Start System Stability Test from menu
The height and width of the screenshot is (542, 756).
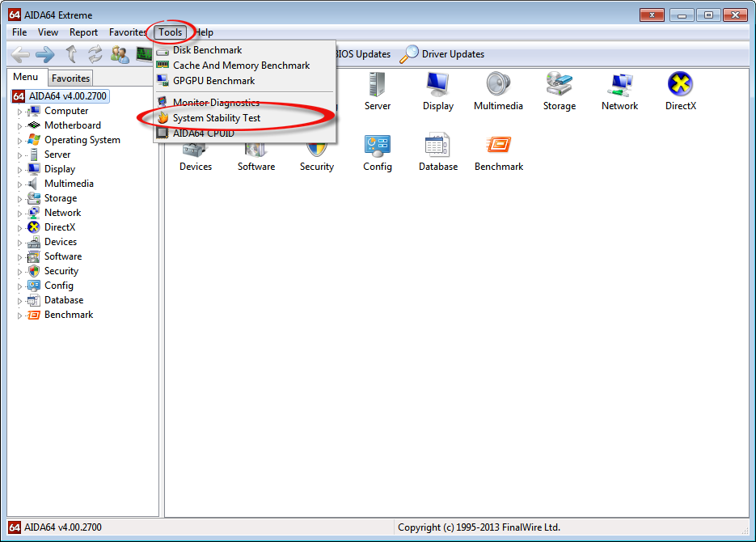tap(217, 118)
